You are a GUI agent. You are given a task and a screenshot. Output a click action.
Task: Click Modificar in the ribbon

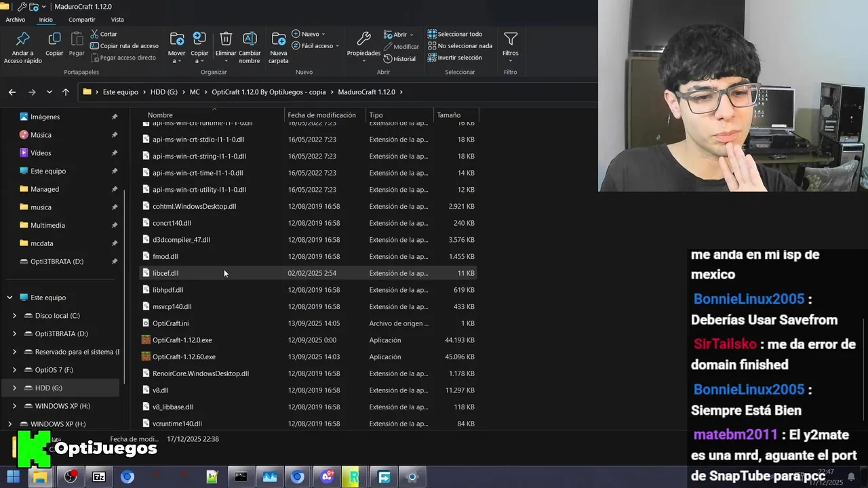(401, 47)
